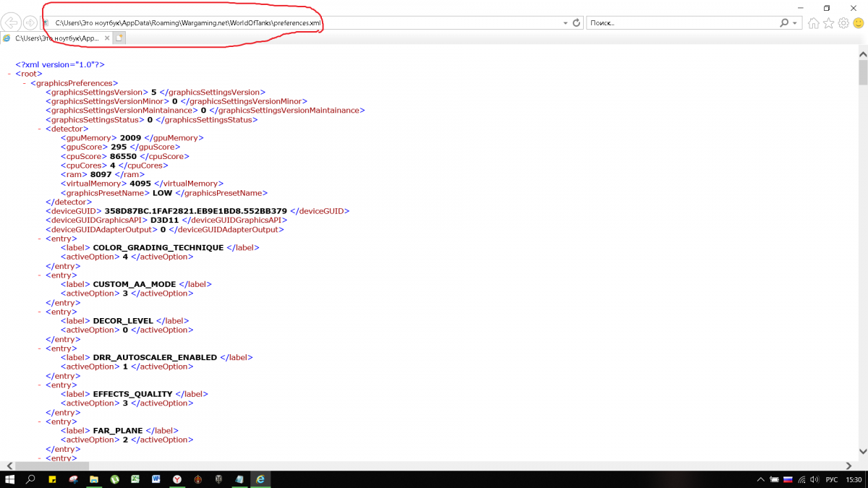Click the yellow smiley feedback icon
The image size is (868, 488).
point(858,23)
